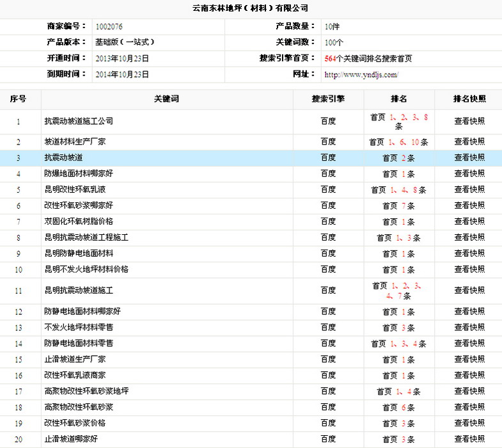This screenshot has width=502, height=448.
Task: Click the 关键词 column header
Action: point(166,99)
